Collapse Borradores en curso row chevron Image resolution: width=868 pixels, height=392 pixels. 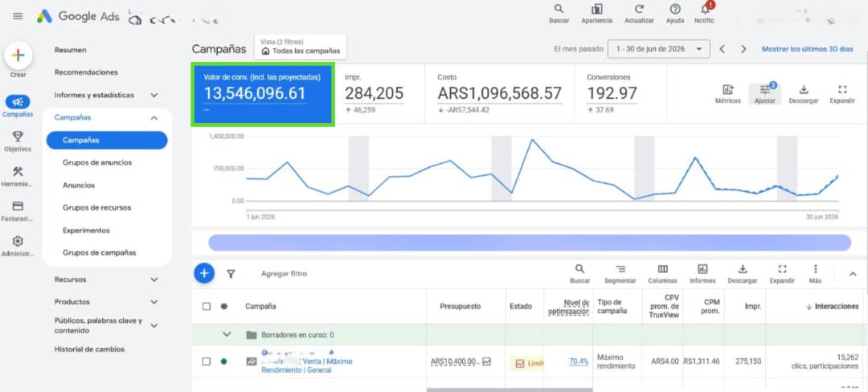click(226, 334)
